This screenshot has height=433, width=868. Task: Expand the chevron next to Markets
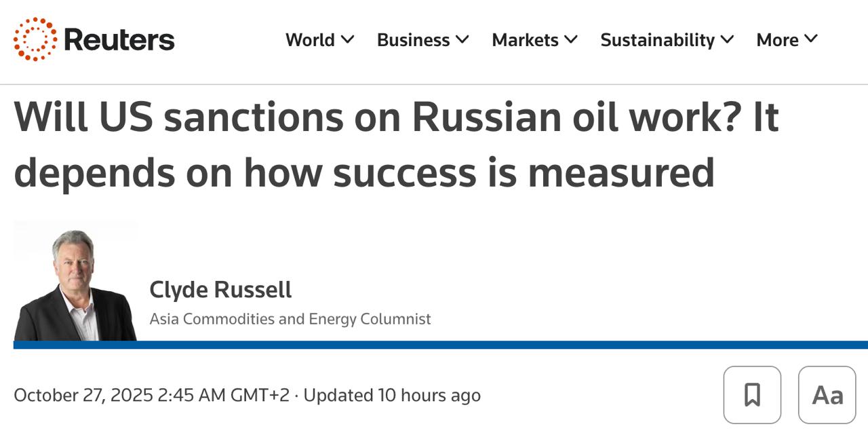pyautogui.click(x=571, y=39)
